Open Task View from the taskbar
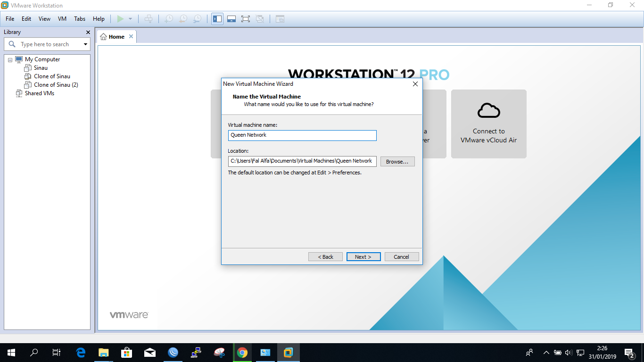This screenshot has height=362, width=644. (x=57, y=353)
